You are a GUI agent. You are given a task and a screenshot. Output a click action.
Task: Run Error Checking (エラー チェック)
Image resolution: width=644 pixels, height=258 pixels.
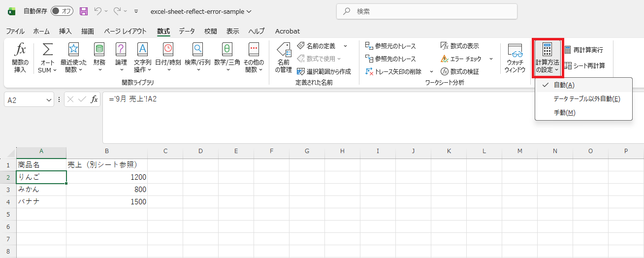(460, 59)
